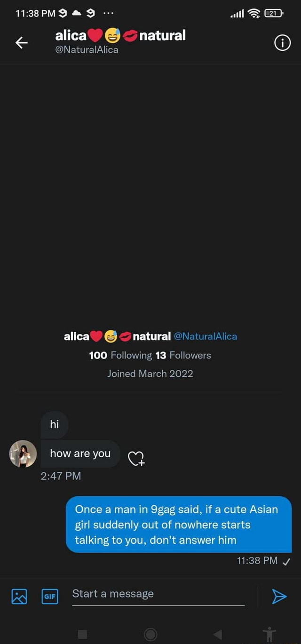Tap the profile avatar next to the messages
The height and width of the screenshot is (644, 301).
(x=23, y=453)
